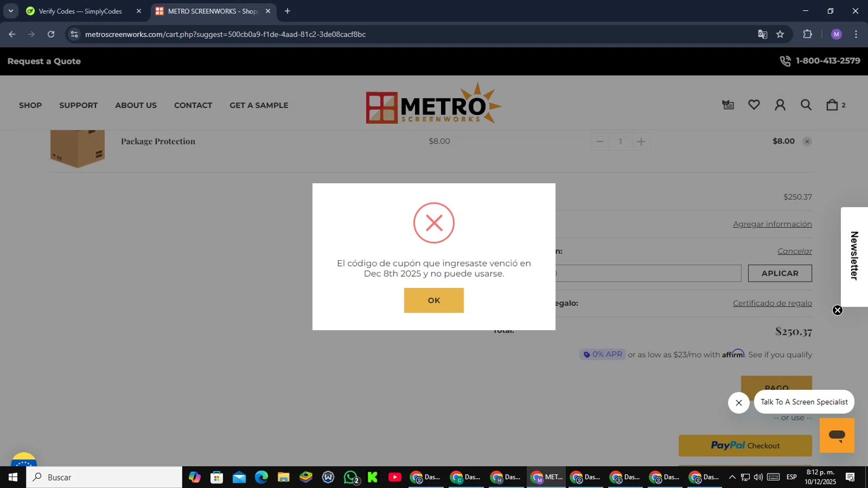868x488 pixels.
Task: Click the translate page icon
Action: point(763,34)
